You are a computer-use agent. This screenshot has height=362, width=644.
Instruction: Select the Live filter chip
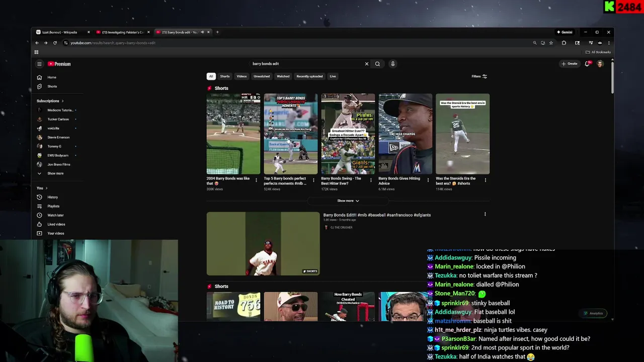click(x=333, y=76)
